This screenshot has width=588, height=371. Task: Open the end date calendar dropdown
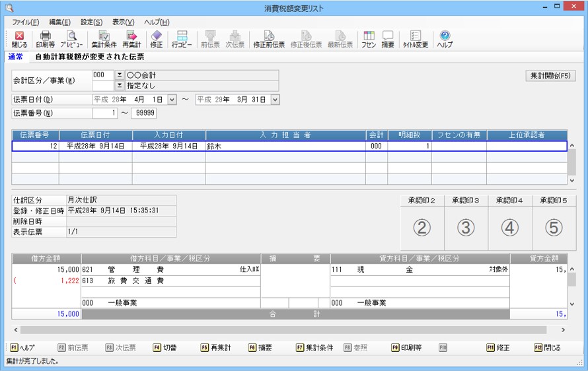(x=275, y=100)
